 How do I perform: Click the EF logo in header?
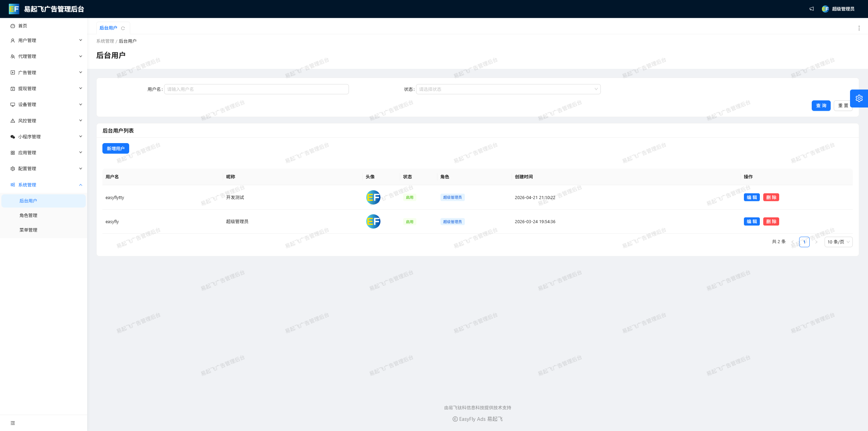[14, 9]
